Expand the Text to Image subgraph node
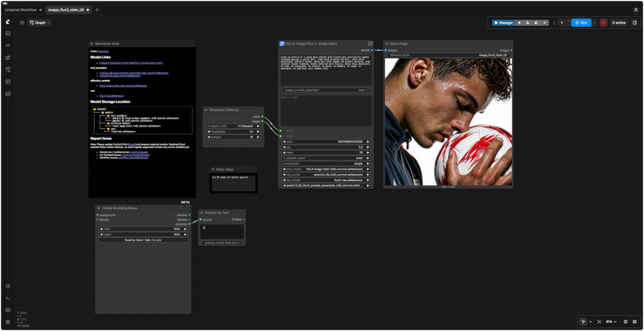This screenshot has width=644, height=331. click(x=370, y=44)
